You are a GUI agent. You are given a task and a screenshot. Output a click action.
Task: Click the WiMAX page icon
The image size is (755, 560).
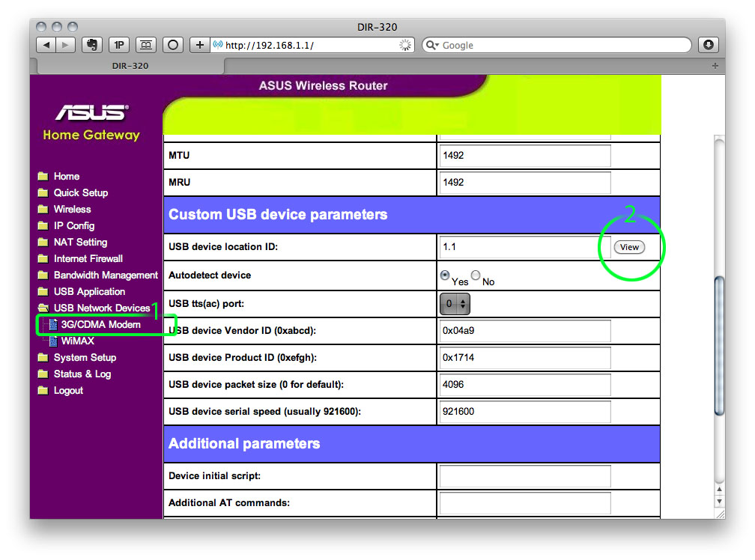(x=54, y=341)
